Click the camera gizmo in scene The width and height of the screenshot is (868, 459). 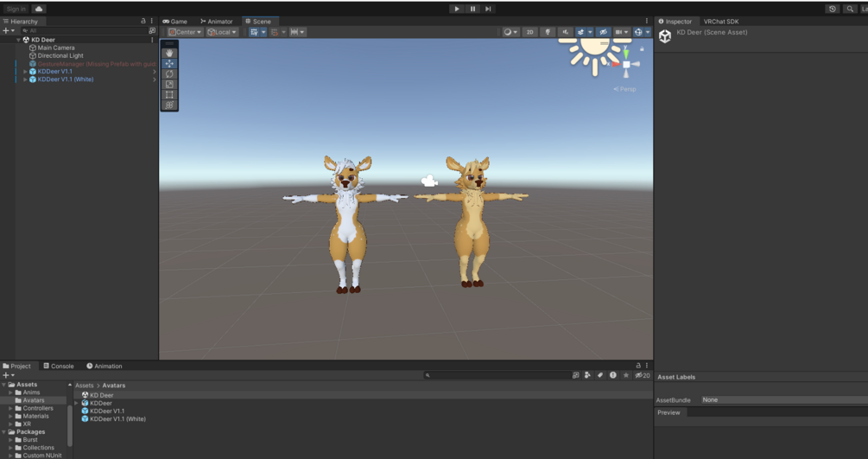tap(429, 181)
